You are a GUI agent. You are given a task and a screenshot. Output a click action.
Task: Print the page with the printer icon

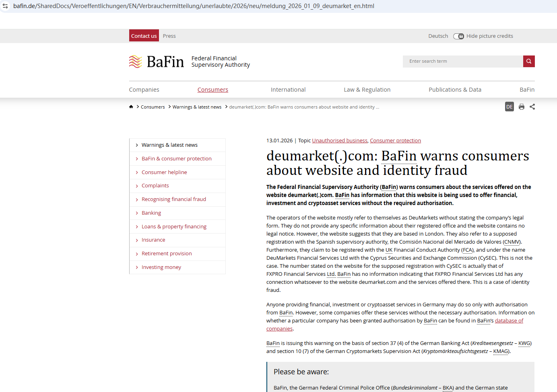[522, 107]
